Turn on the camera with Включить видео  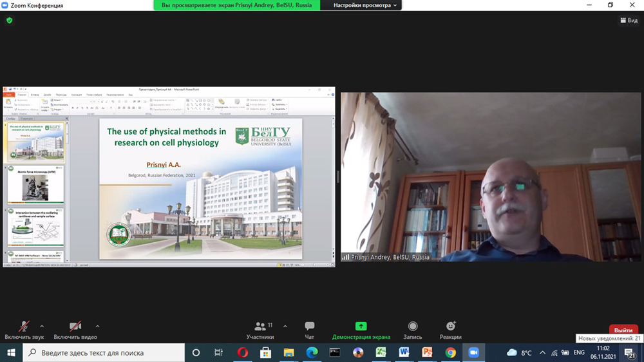75,328
